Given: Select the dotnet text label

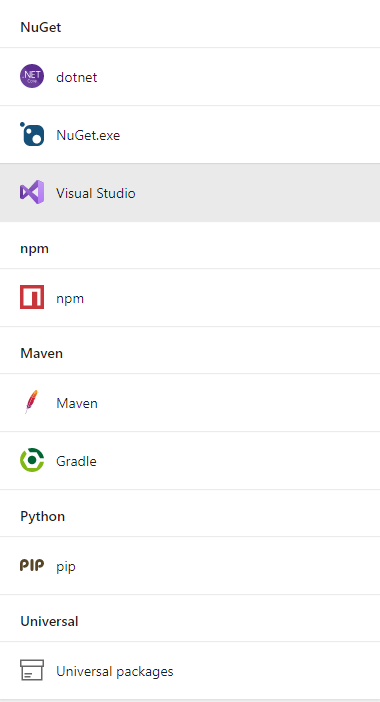Looking at the screenshot, I should pos(77,77).
